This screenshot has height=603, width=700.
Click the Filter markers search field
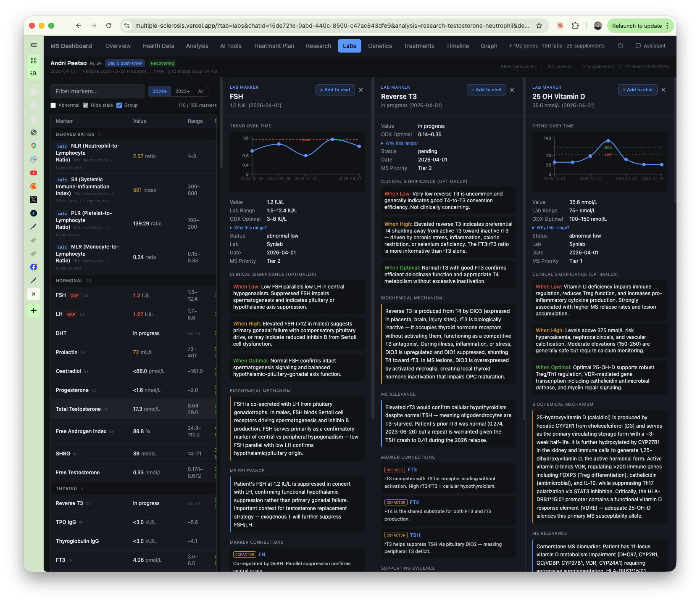97,91
